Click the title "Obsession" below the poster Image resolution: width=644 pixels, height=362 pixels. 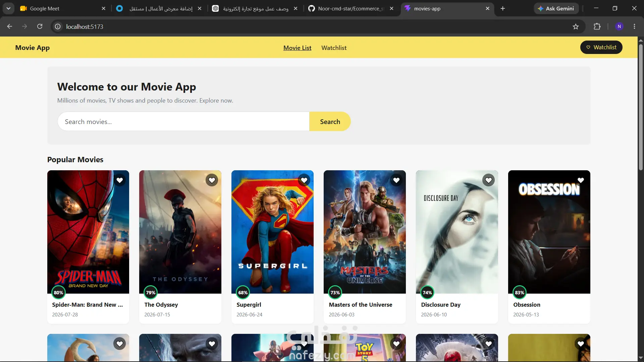coord(527,305)
